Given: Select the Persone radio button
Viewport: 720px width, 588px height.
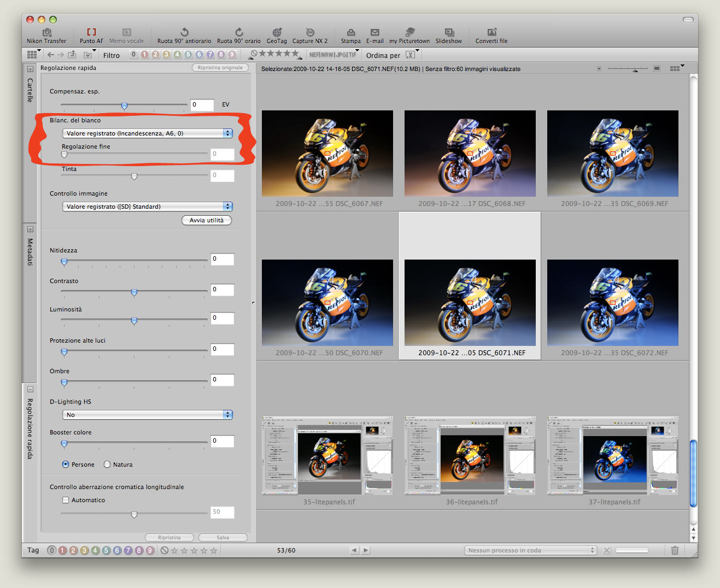Looking at the screenshot, I should [66, 464].
